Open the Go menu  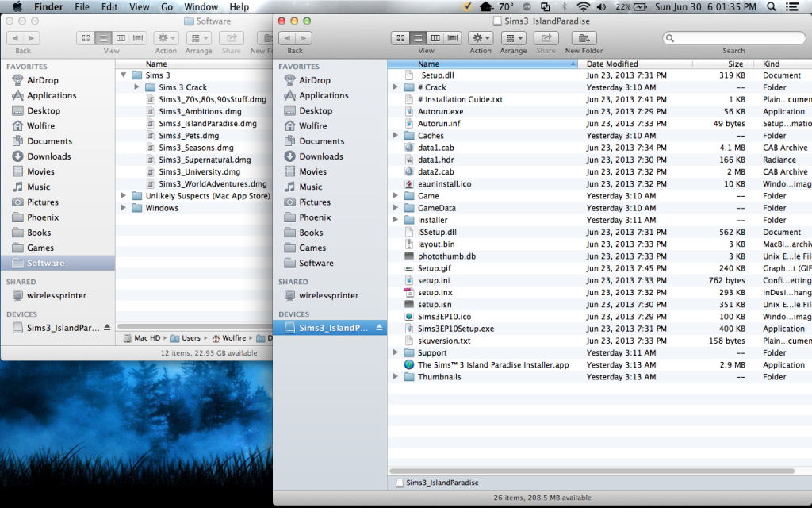point(167,6)
